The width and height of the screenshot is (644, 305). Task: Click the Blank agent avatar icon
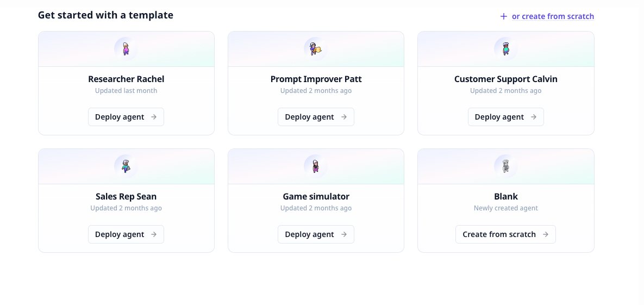click(x=505, y=166)
